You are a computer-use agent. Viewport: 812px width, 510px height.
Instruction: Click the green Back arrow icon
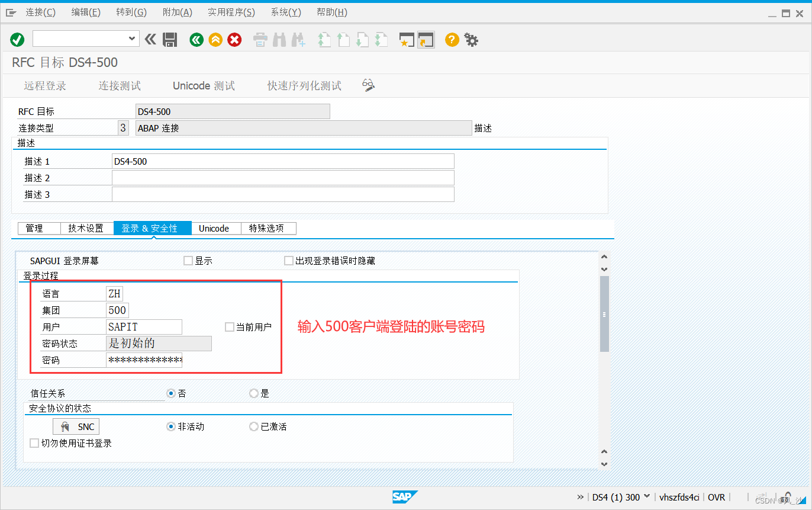pos(196,40)
